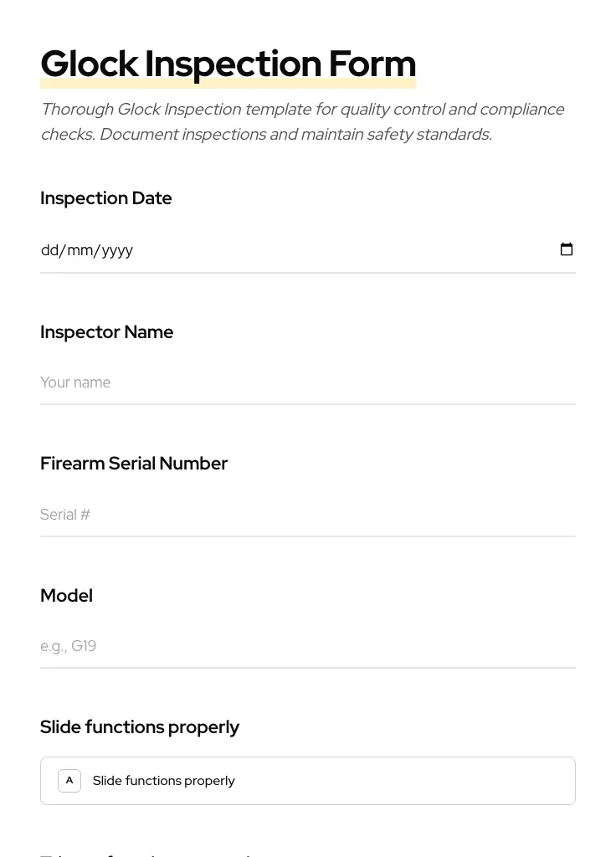616x857 pixels.
Task: Focus the 'Serial #' input field
Action: tap(307, 515)
